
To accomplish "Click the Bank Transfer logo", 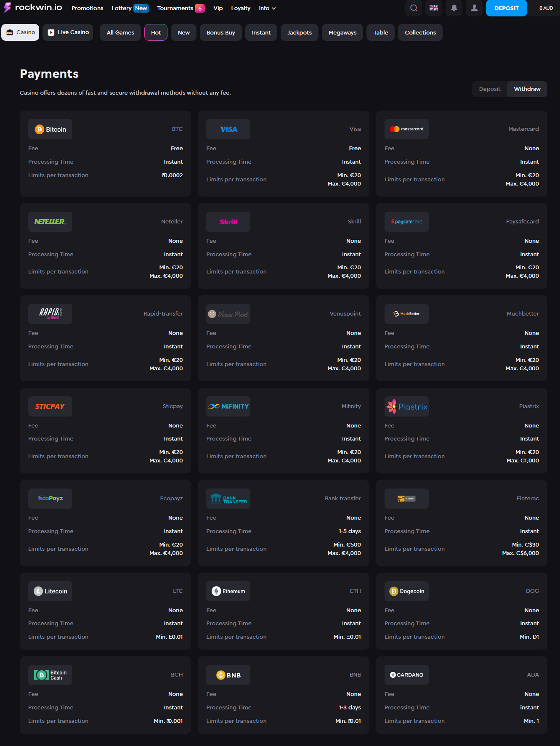I will pos(228,499).
